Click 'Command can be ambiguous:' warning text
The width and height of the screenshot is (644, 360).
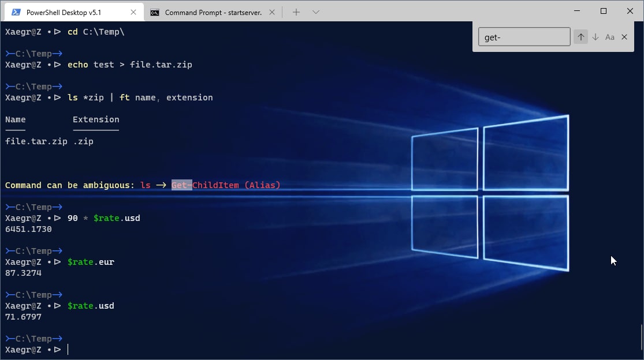(x=70, y=185)
